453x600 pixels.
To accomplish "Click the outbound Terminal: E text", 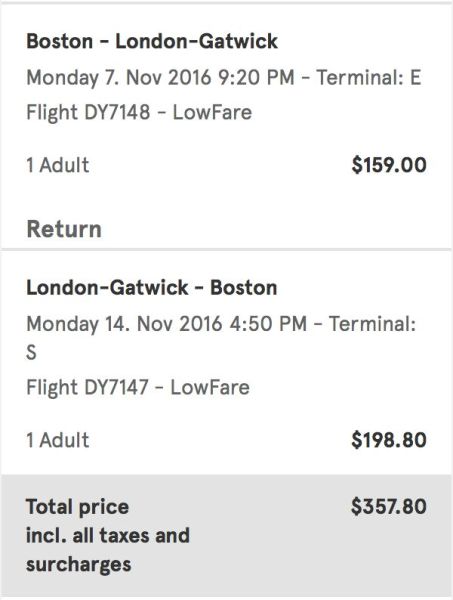I will pos(369,77).
